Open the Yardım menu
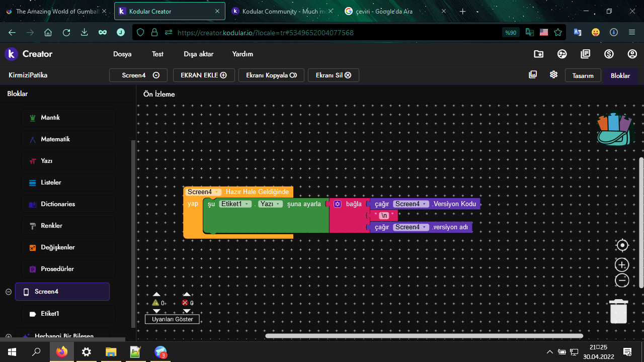 point(243,54)
